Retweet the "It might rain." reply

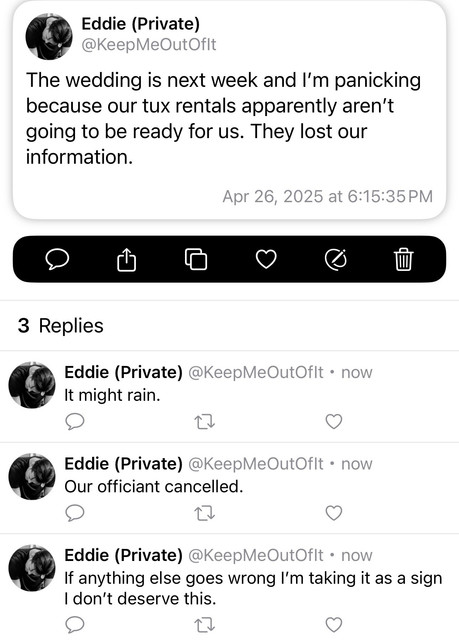click(x=204, y=422)
